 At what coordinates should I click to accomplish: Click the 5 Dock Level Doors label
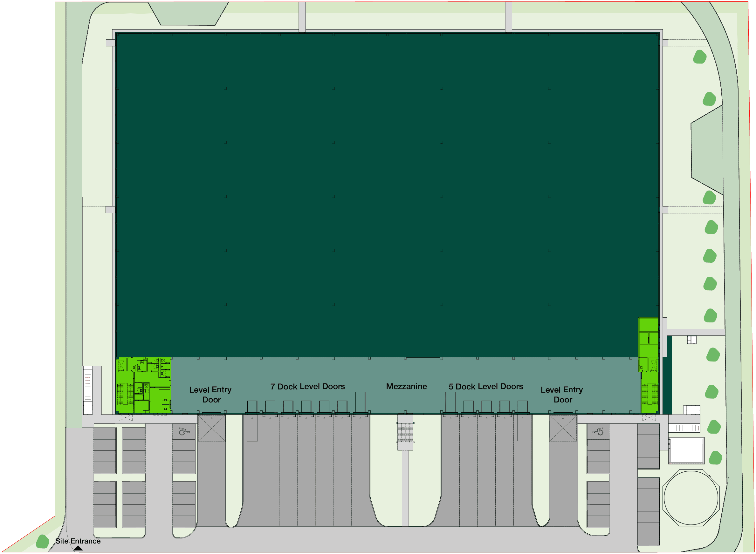point(486,386)
